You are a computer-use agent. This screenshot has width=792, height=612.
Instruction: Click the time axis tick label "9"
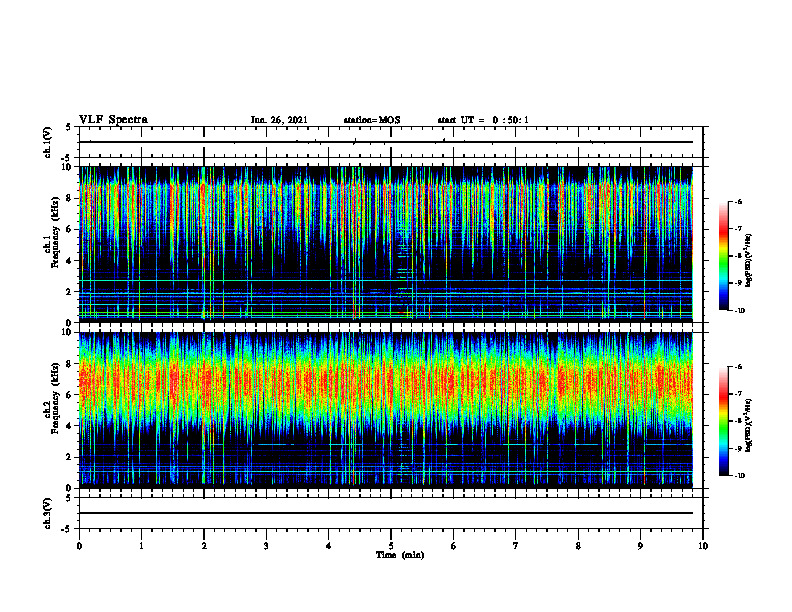coord(640,546)
